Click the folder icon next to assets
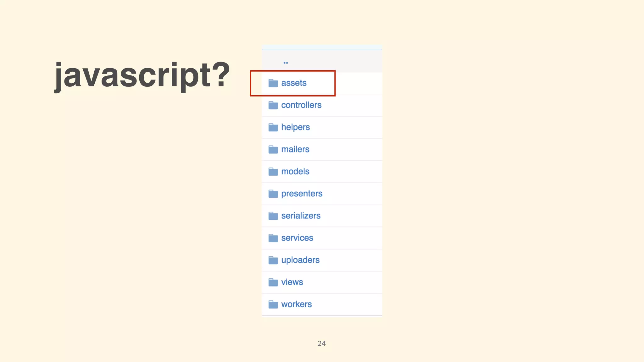Viewport: 644px width, 362px height. [x=273, y=83]
